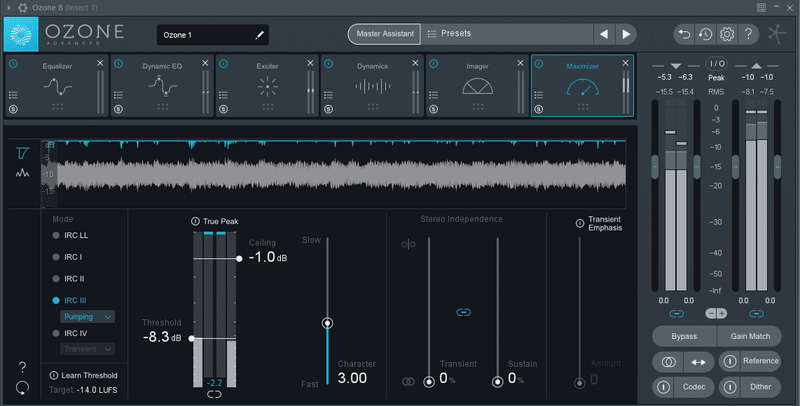Select the Dynamic EQ module
The height and width of the screenshot is (406, 800).
162,86
